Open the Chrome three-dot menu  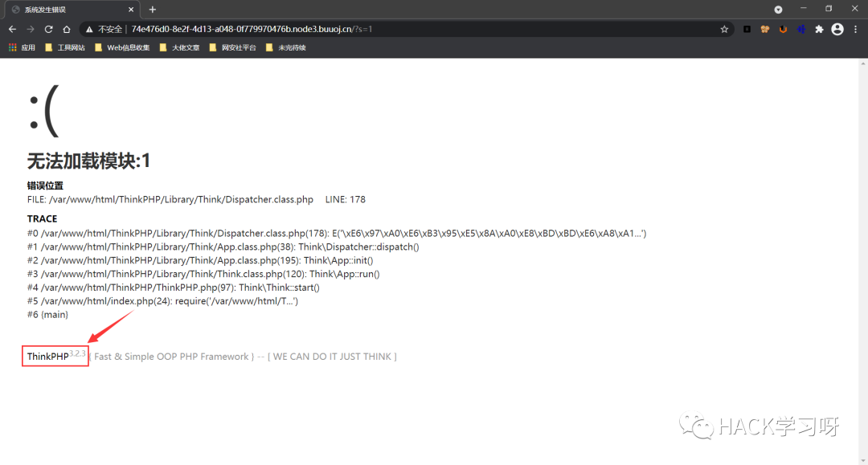856,29
